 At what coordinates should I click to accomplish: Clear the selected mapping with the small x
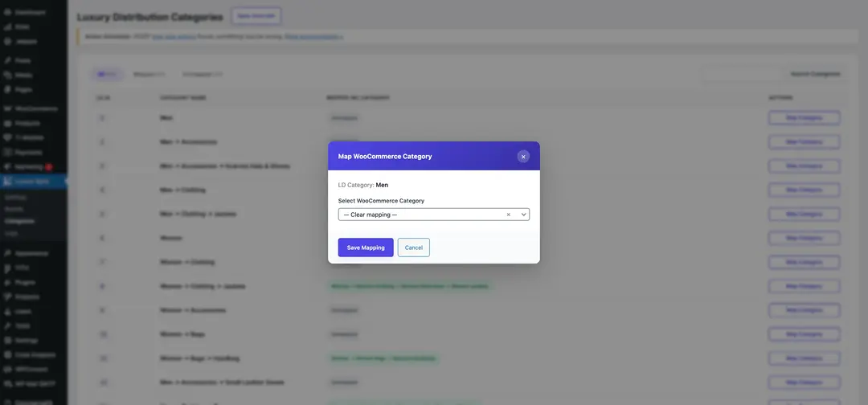coord(508,215)
